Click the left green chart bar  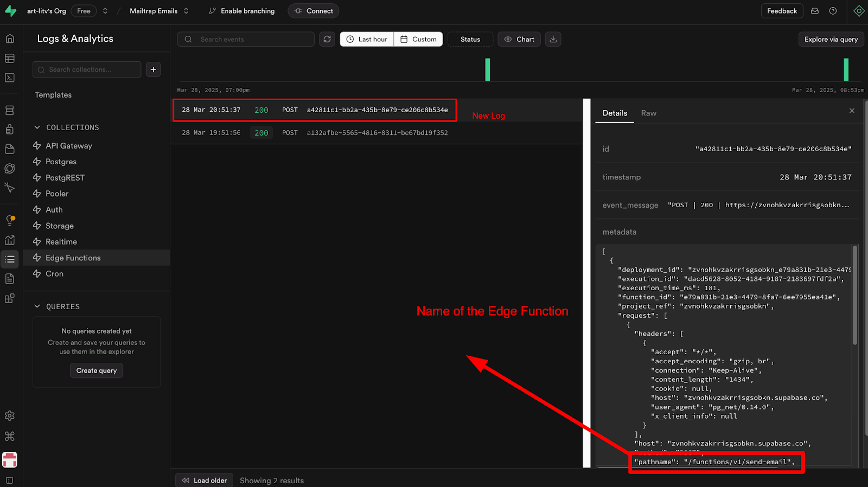[x=488, y=70]
